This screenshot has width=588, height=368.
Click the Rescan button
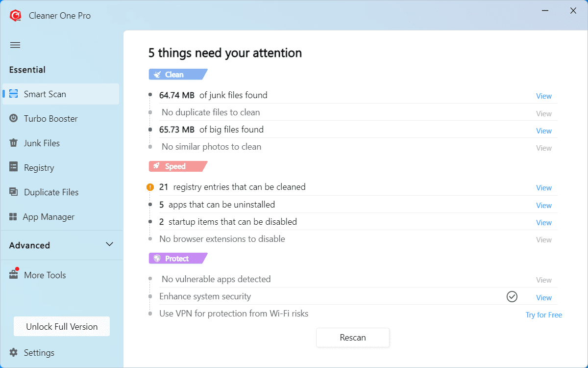pos(353,338)
